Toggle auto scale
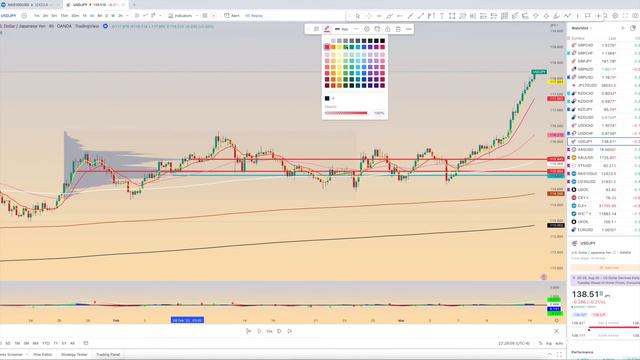This screenshot has width=640, height=360. (559, 344)
